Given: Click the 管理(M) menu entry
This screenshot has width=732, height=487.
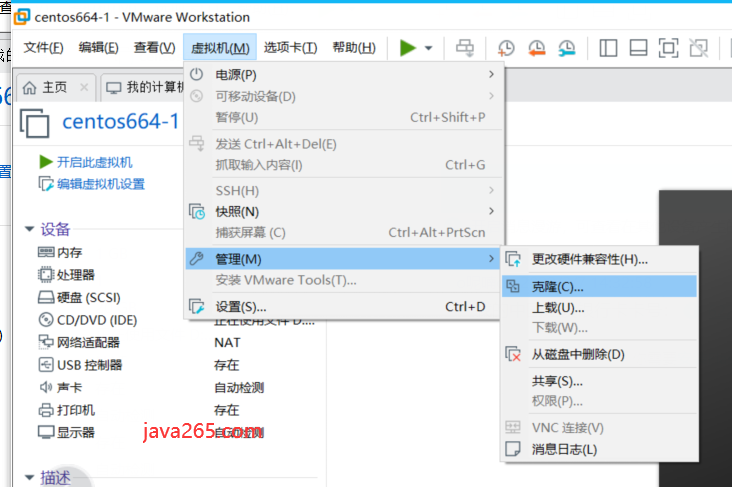Looking at the screenshot, I should coord(344,259).
